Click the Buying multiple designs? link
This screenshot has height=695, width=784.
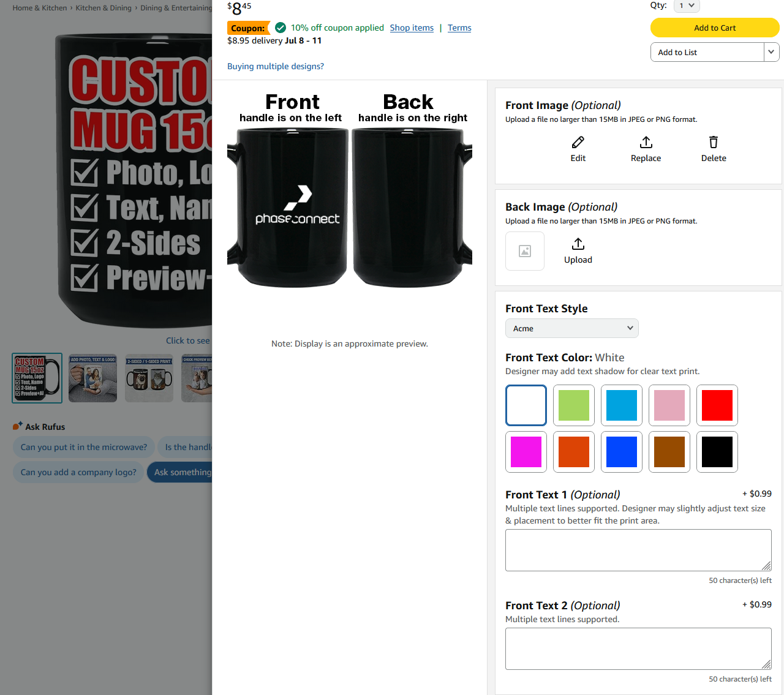tap(276, 66)
